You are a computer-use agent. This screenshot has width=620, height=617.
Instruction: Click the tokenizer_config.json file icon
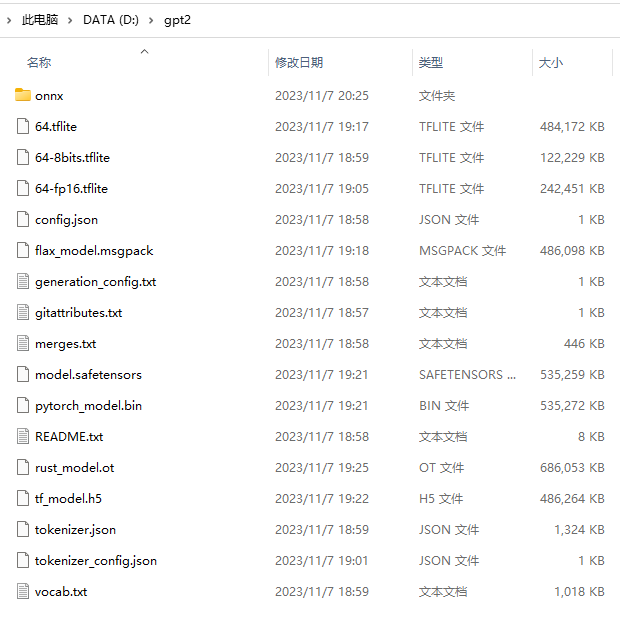coord(23,560)
